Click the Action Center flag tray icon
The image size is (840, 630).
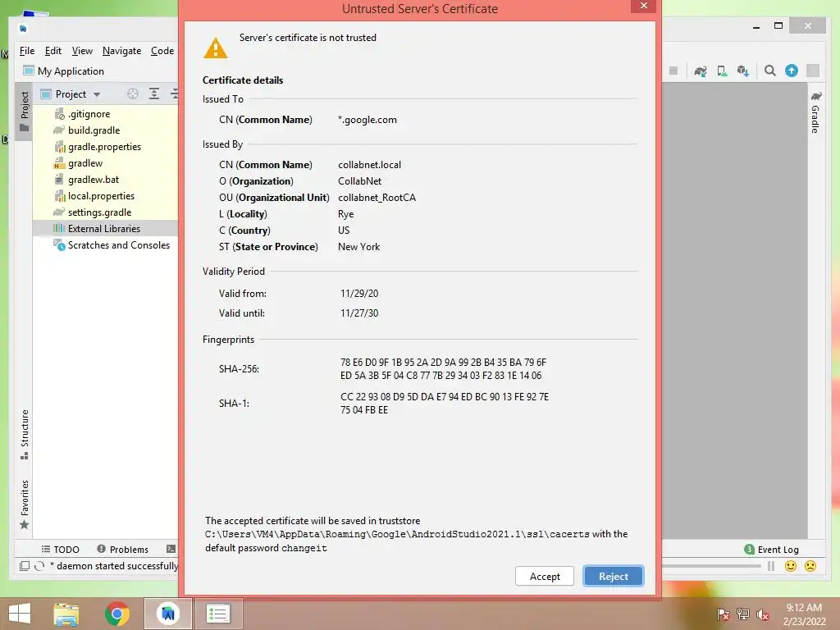723,614
